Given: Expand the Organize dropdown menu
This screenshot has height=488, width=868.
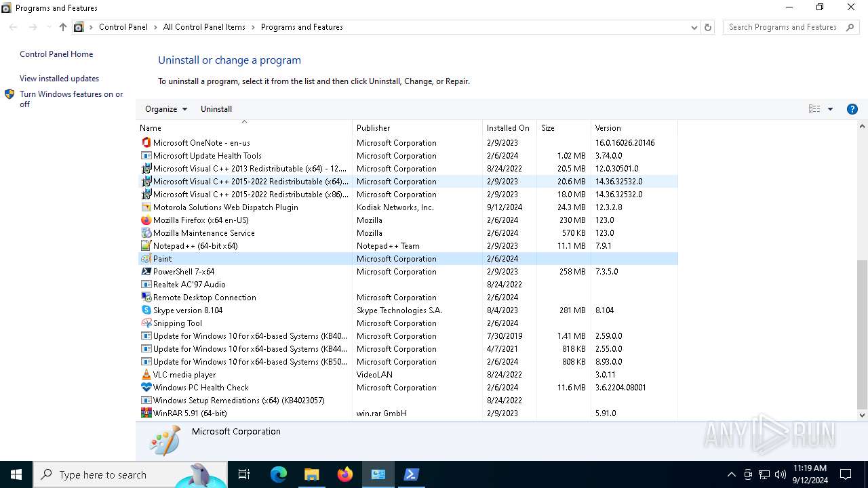Looking at the screenshot, I should coord(165,109).
